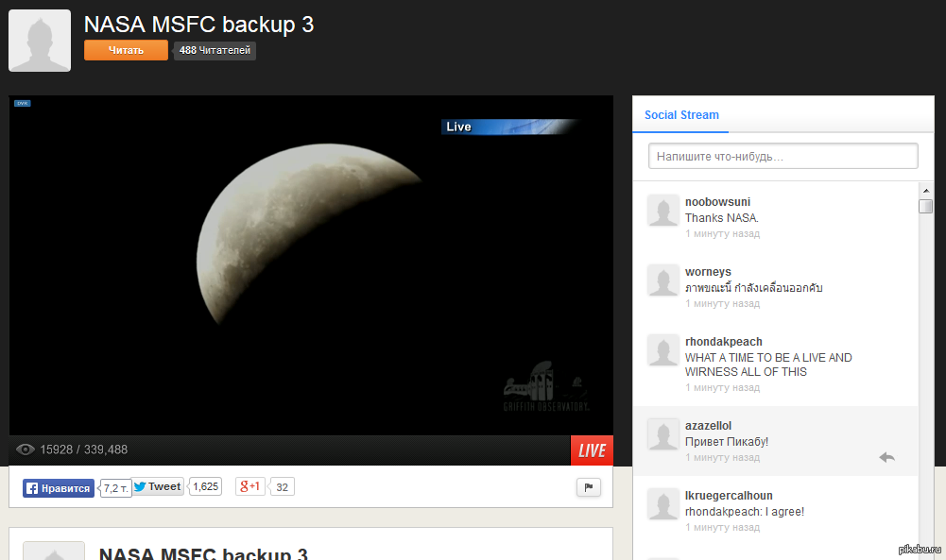Click the timestamp under noobowsuni's message
Image resolution: width=946 pixels, height=560 pixels.
[722, 234]
